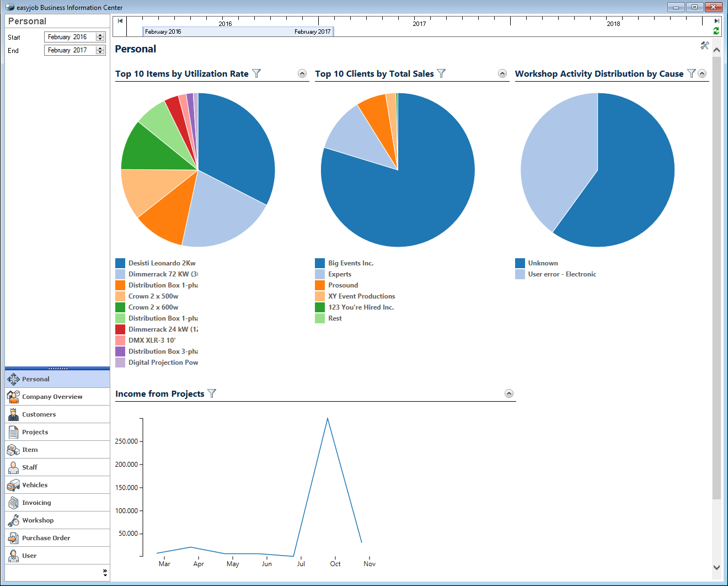Collapse Top 10 Items by Utilization panel

(302, 73)
